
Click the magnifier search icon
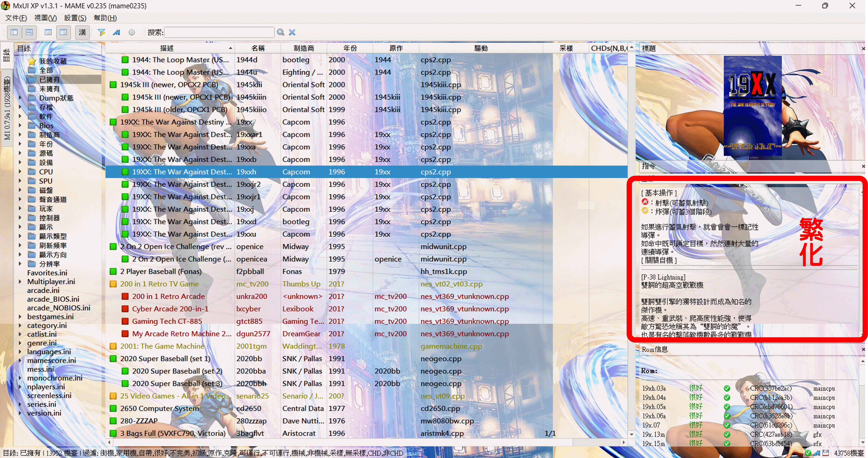tap(280, 32)
